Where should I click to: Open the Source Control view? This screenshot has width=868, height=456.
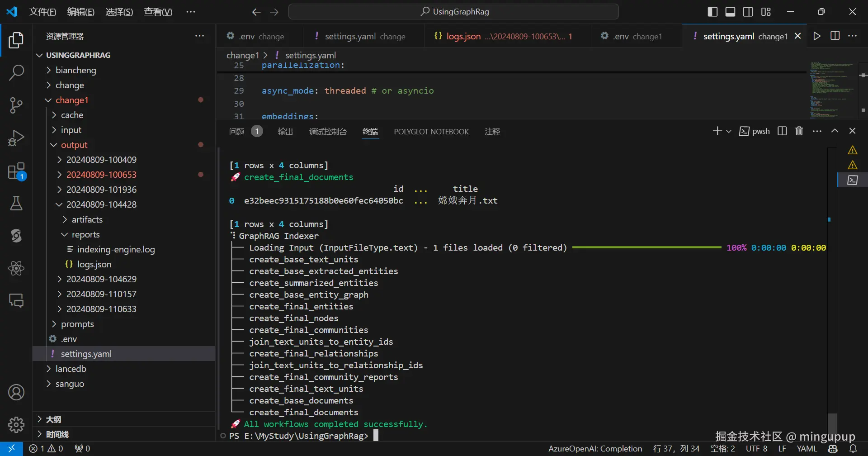click(x=16, y=105)
